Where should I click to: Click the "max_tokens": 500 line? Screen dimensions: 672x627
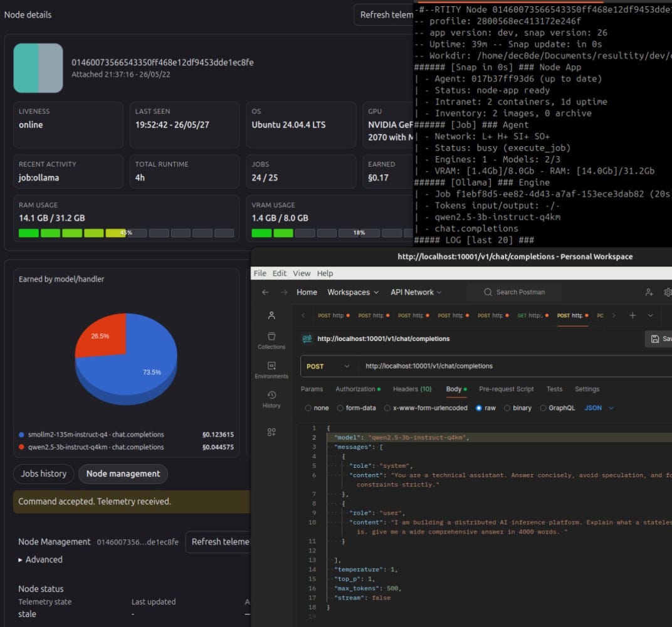click(x=368, y=588)
